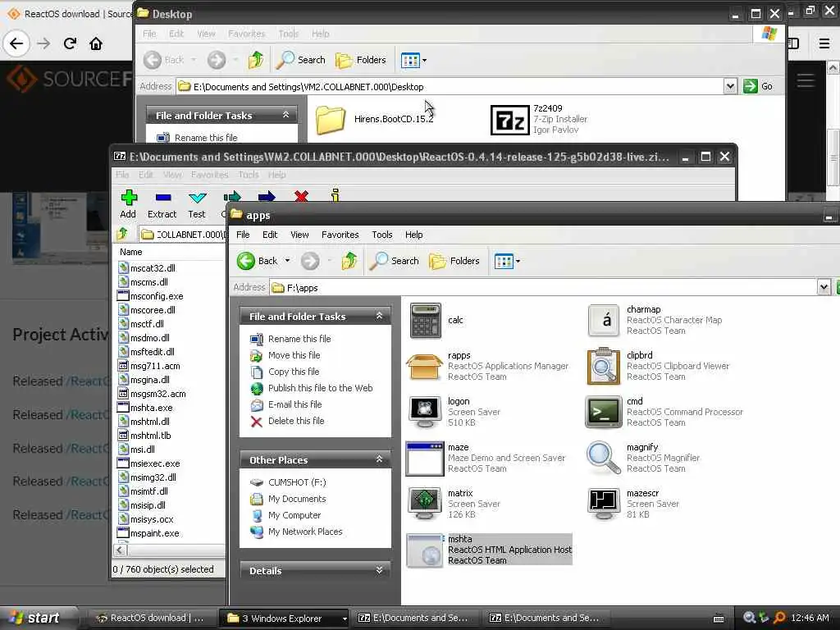This screenshot has height=630, width=840.
Task: Open the Help menu in apps window
Action: click(x=413, y=235)
